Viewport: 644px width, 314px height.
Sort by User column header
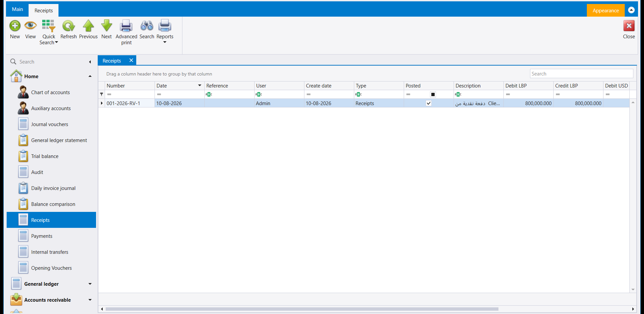pos(279,85)
